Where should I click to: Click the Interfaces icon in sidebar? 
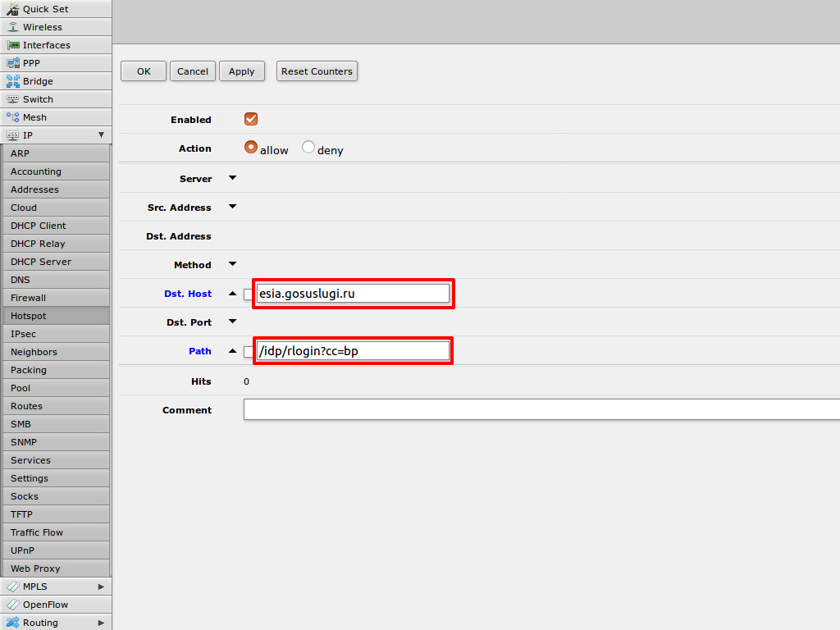click(x=12, y=45)
